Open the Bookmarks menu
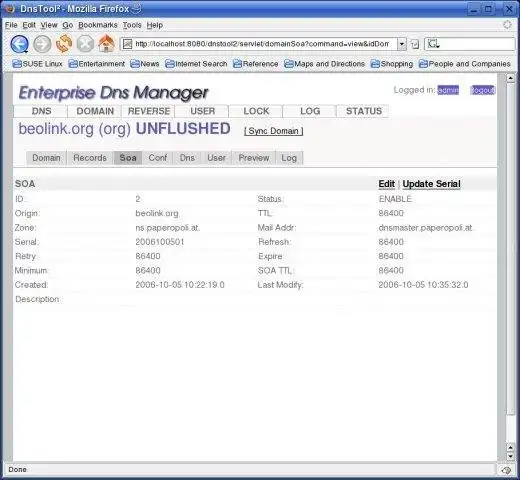520x480 pixels. (x=98, y=25)
